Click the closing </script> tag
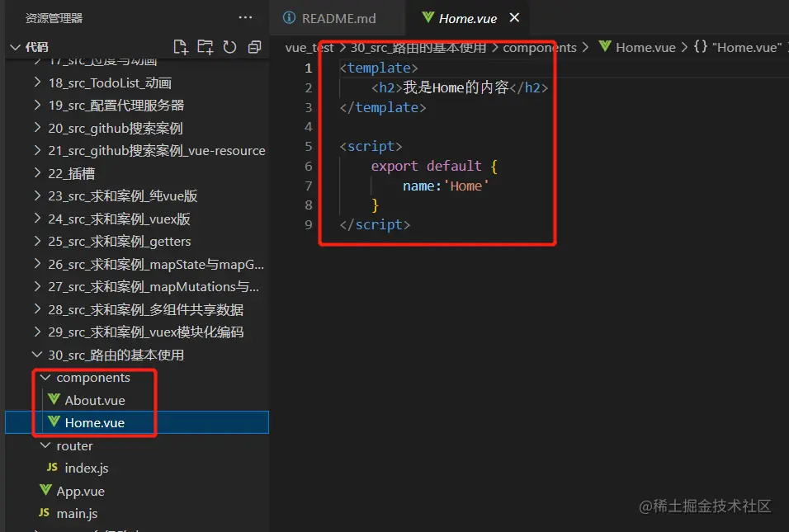789x532 pixels. 375,225
